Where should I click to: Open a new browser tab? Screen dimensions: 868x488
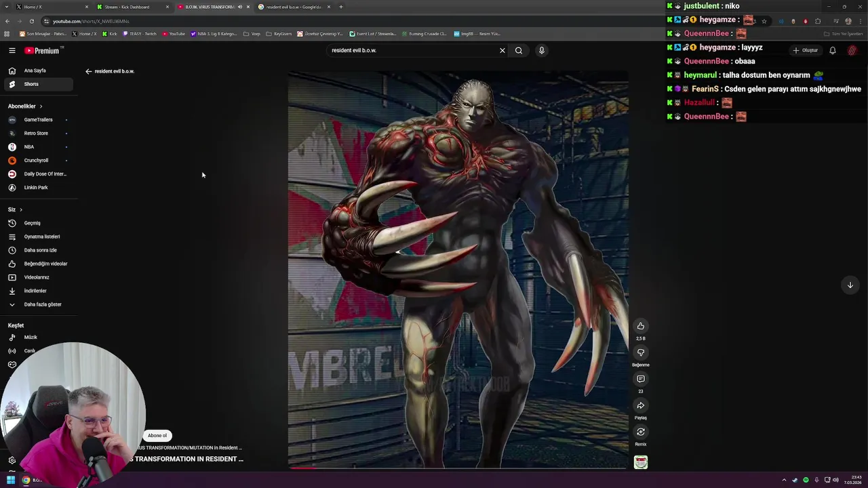pyautogui.click(x=341, y=7)
